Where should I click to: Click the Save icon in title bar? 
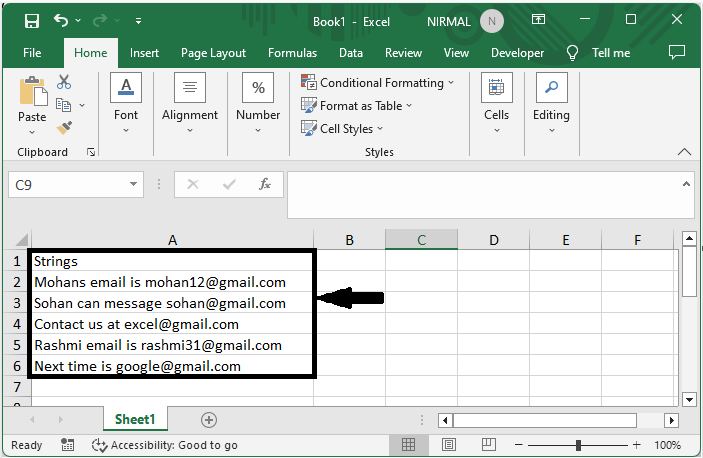pos(32,21)
